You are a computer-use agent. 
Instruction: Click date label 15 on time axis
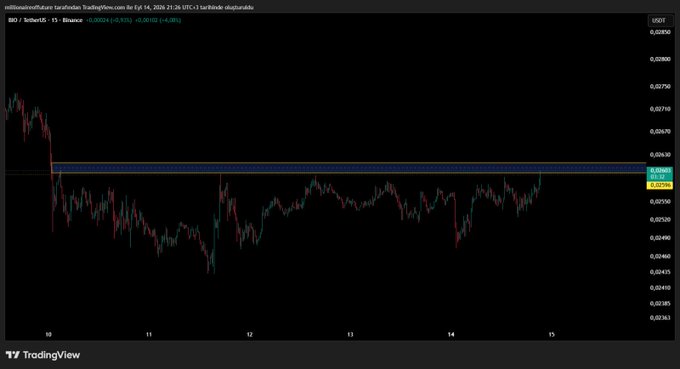pos(552,334)
